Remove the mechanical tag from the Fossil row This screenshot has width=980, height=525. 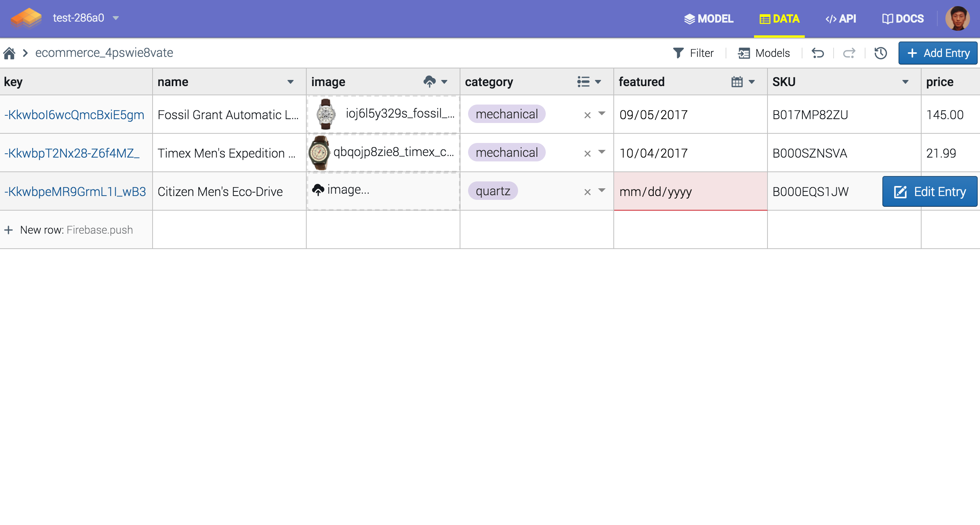tap(586, 114)
